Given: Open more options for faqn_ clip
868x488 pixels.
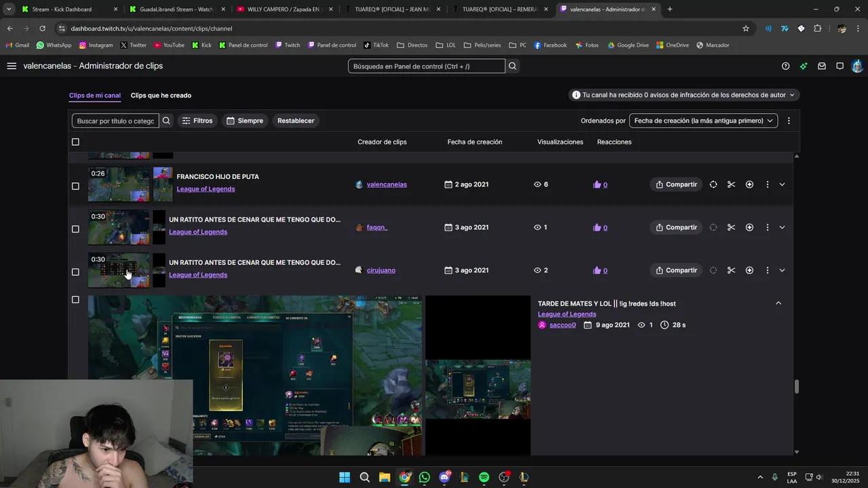Looking at the screenshot, I should click(767, 227).
